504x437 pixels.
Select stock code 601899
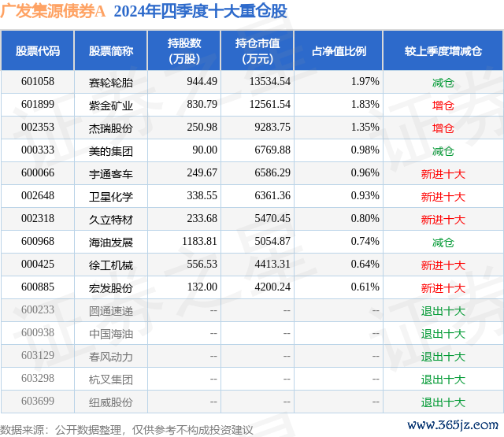click(x=38, y=104)
